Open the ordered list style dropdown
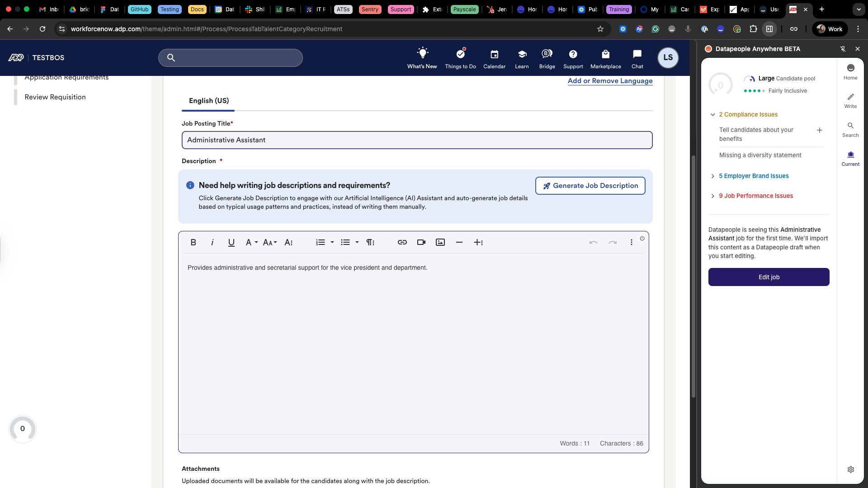The image size is (868, 488). coord(332,243)
